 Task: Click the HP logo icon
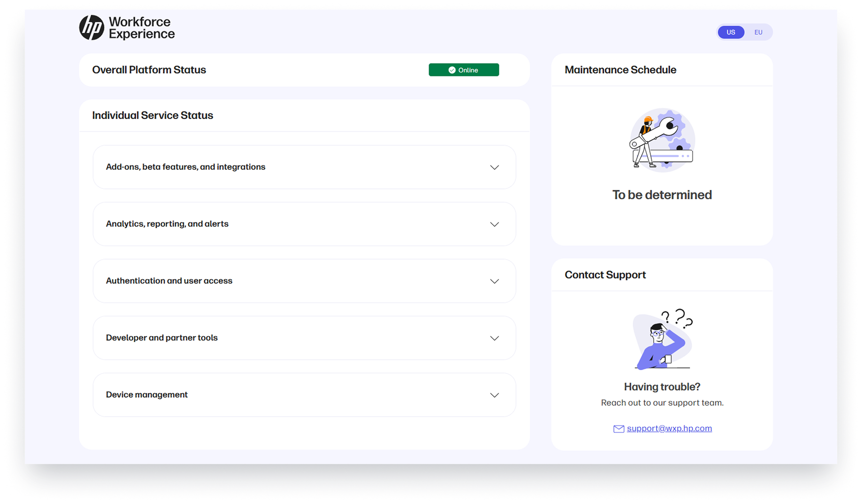(x=92, y=28)
